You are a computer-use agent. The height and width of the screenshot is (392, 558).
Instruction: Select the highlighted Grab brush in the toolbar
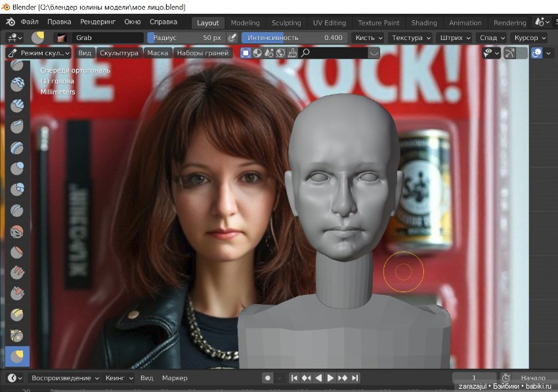pyautogui.click(x=17, y=357)
